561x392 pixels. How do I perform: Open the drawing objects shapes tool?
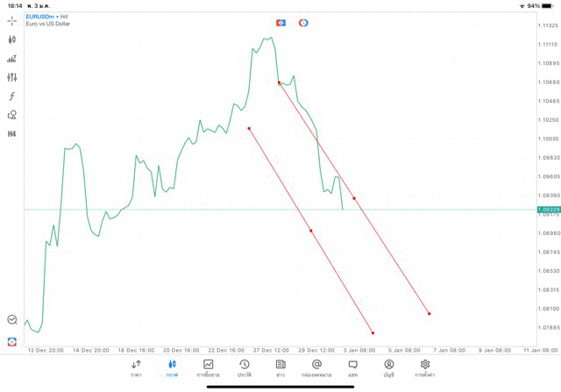tap(11, 115)
